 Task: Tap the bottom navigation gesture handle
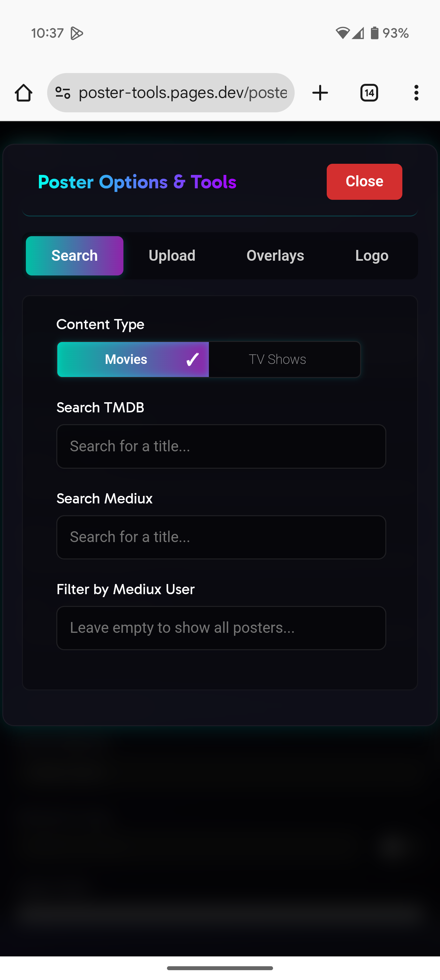tap(220, 968)
